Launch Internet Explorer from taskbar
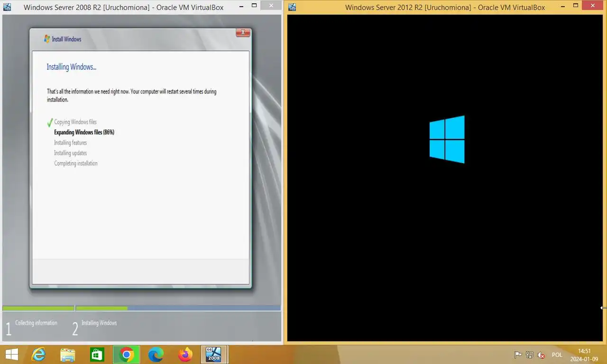This screenshot has height=364, width=607. pos(38,355)
